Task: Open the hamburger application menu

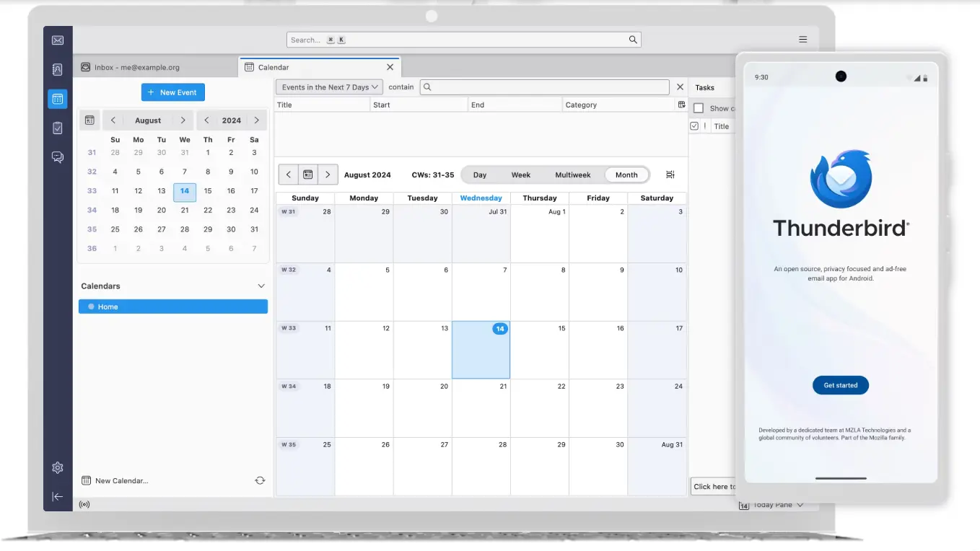Action: pyautogui.click(x=802, y=40)
